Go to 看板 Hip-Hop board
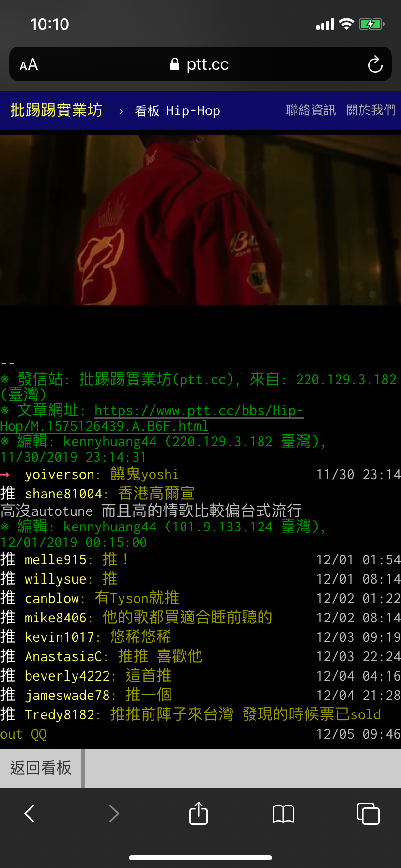 tap(177, 111)
